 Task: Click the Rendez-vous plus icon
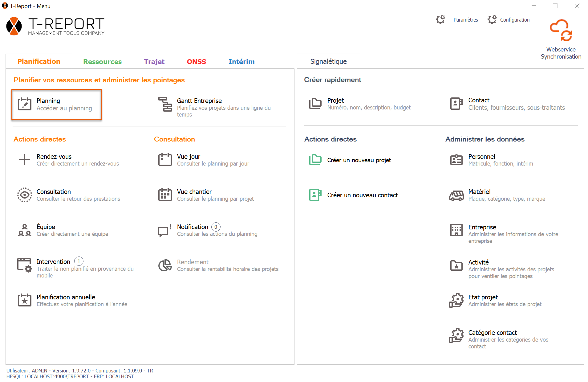point(24,160)
